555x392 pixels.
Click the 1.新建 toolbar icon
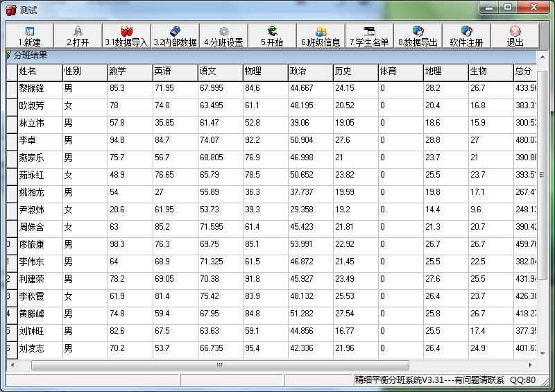tap(29, 36)
